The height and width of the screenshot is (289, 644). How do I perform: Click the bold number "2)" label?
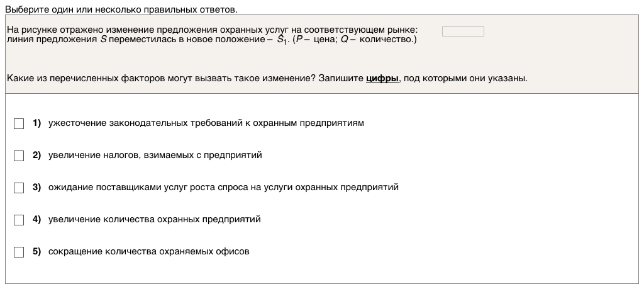pyautogui.click(x=36, y=155)
